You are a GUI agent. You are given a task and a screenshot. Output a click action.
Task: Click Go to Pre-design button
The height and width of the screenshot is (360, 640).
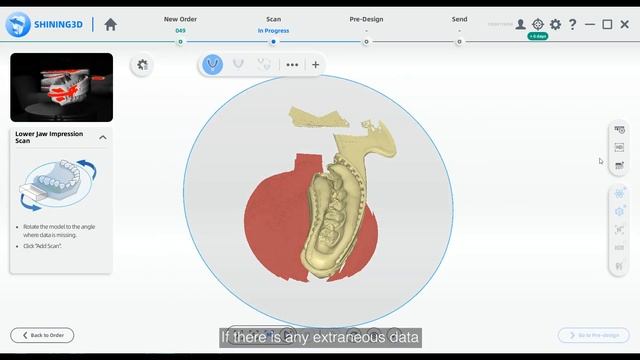click(593, 335)
